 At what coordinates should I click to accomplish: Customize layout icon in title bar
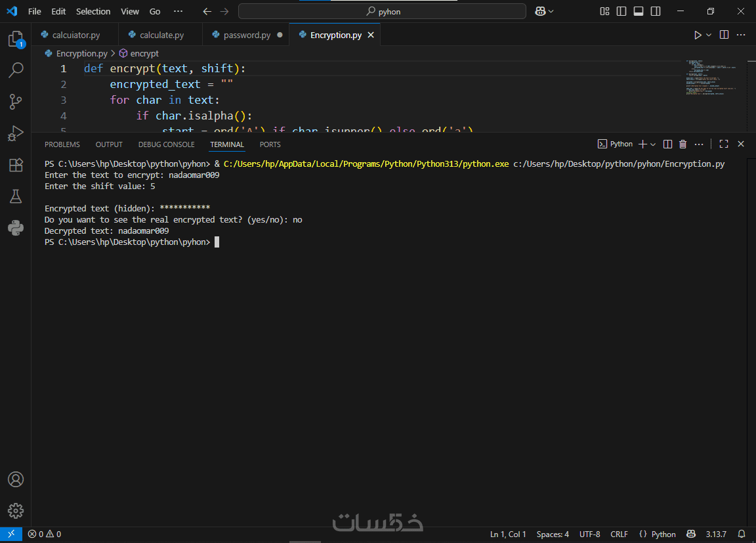pos(604,11)
